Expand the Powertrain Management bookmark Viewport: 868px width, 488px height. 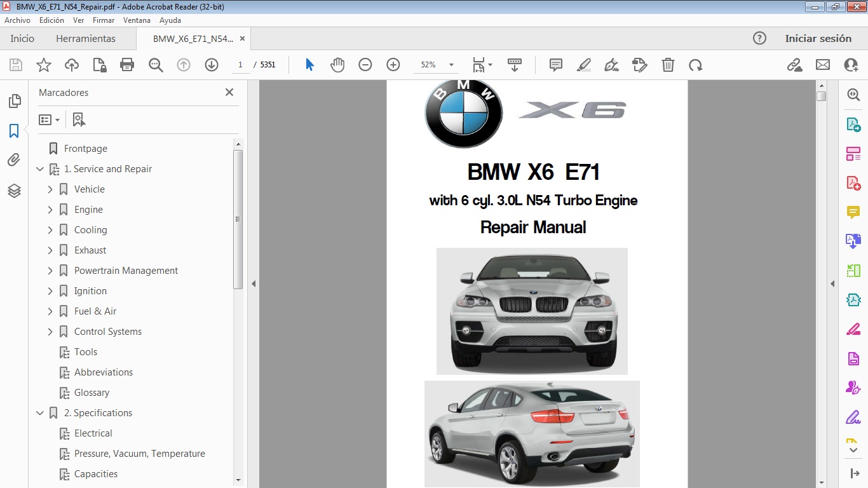point(50,271)
